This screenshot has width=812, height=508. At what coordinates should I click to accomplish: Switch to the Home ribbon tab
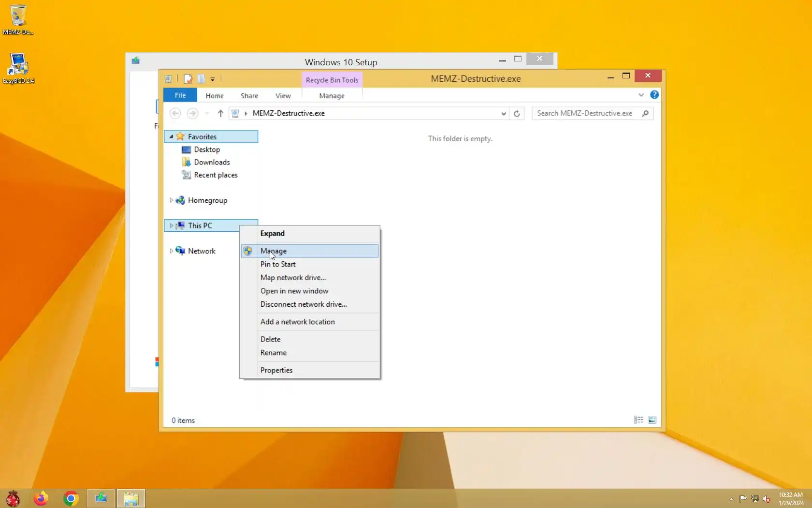point(215,96)
